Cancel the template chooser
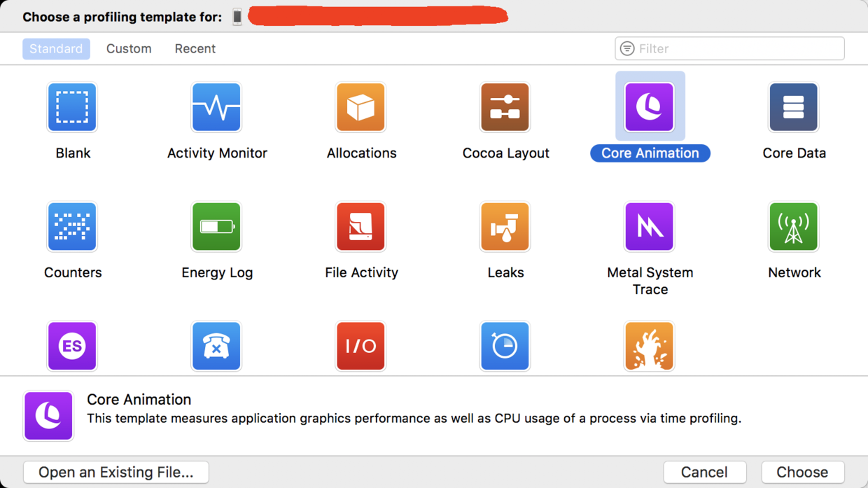Image resolution: width=868 pixels, height=488 pixels. (x=704, y=472)
